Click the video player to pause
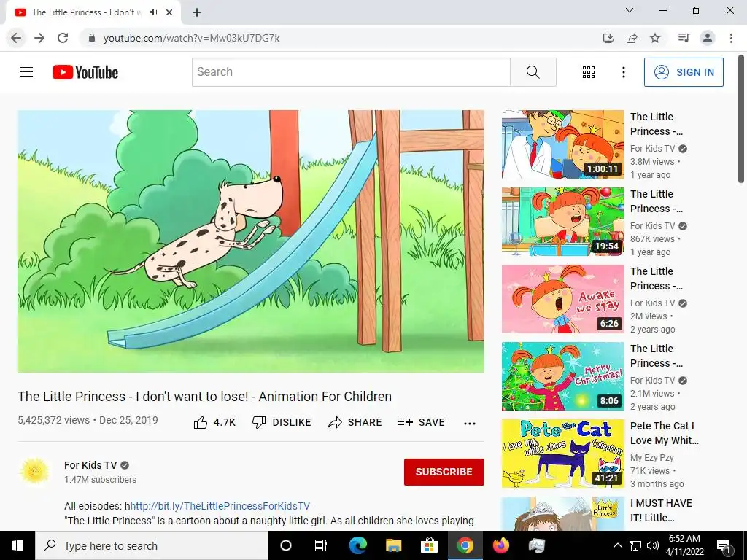Screen dimensions: 747x560 [251, 241]
